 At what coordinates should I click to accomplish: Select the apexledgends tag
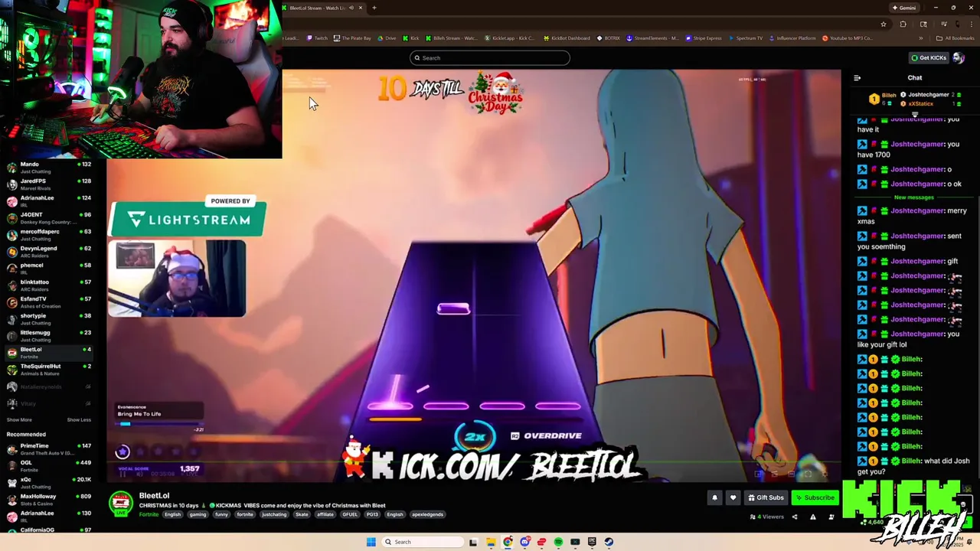pyautogui.click(x=427, y=514)
